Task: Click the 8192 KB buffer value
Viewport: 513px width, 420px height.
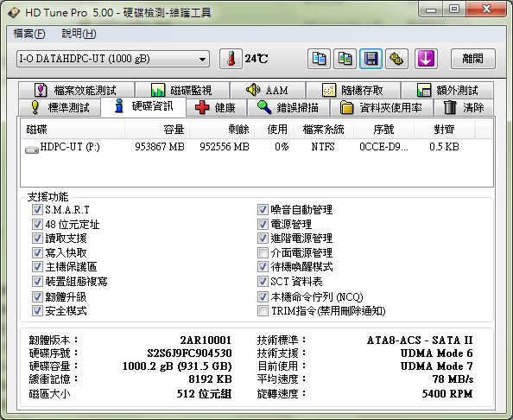Action: click(x=211, y=379)
